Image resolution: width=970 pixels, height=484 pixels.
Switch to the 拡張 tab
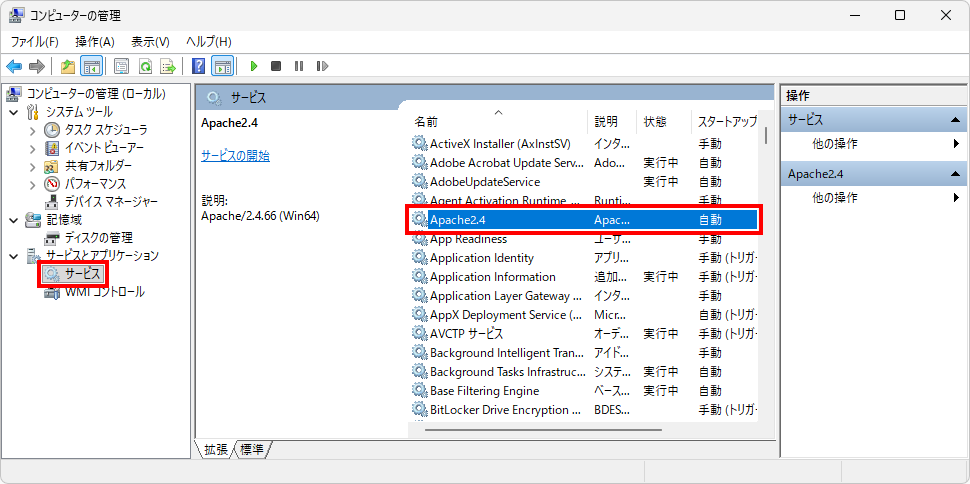[x=217, y=449]
